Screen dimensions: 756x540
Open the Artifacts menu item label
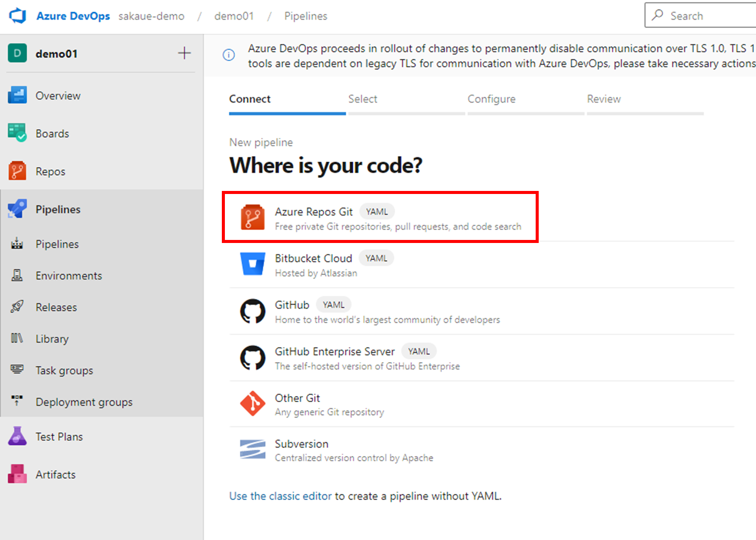[x=55, y=474]
